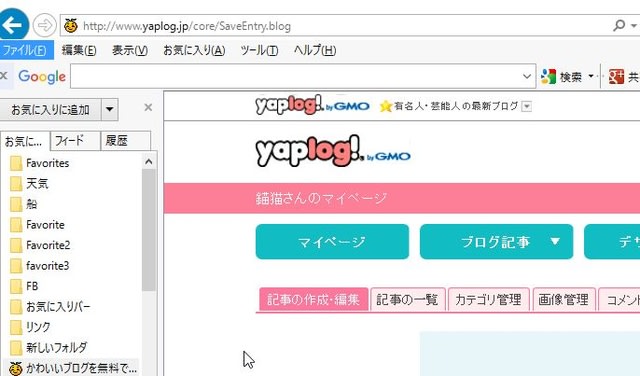Expand the 有名人・芸能人の最新ブログ dropdown

[527, 107]
